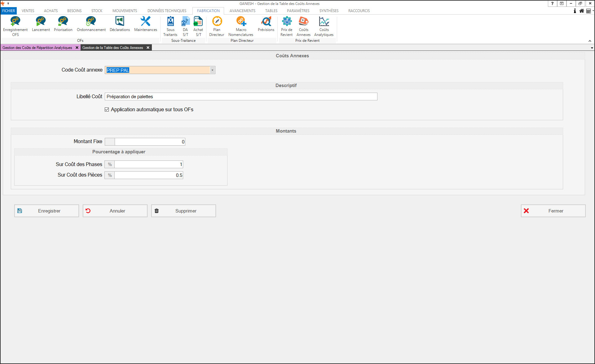Viewport: 595px width, 364px height.
Task: Open the document tabs list arrow
Action: pos(592,48)
